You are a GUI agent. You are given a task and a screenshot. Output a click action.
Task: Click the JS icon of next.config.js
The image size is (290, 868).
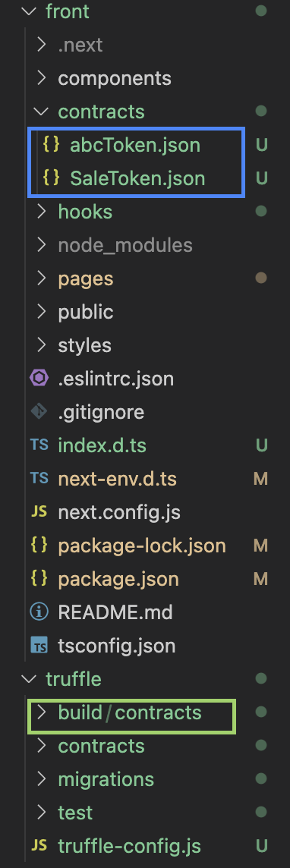39,512
